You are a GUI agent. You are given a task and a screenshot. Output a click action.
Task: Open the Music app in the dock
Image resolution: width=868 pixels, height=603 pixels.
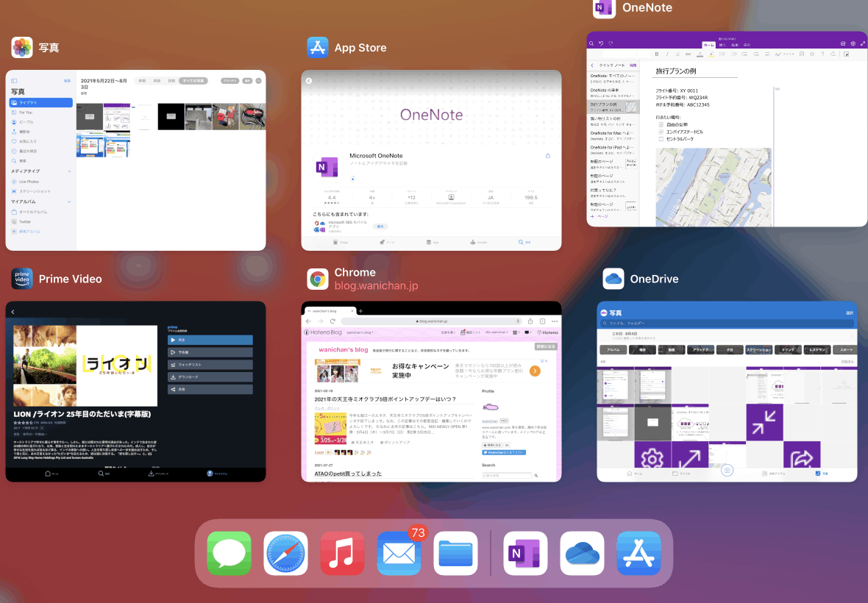click(x=342, y=553)
